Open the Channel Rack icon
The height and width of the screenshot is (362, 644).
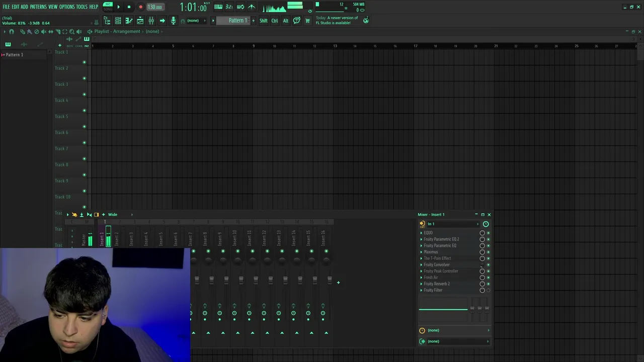coord(118,21)
